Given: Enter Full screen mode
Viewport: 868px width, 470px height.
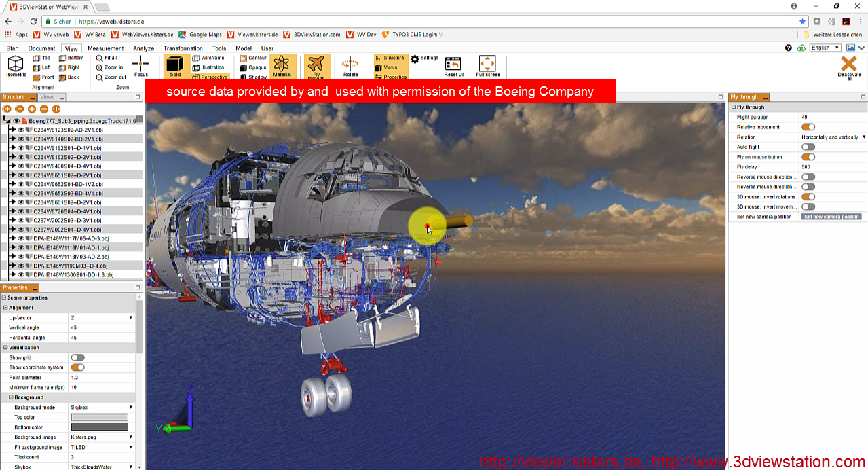Looking at the screenshot, I should click(x=487, y=67).
